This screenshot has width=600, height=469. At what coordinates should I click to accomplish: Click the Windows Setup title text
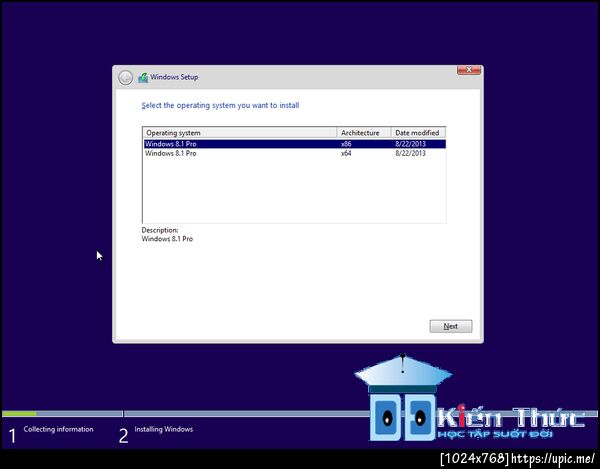pyautogui.click(x=174, y=77)
